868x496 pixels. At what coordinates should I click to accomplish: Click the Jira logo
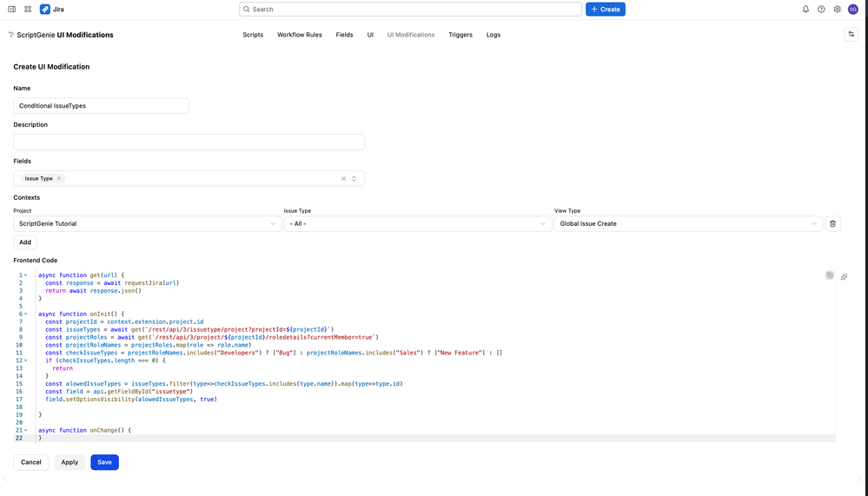45,10
